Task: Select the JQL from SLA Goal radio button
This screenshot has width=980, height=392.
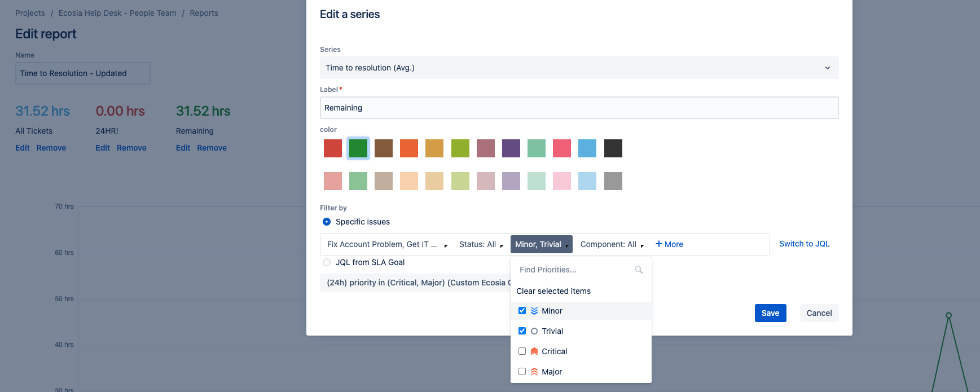Action: 327,262
